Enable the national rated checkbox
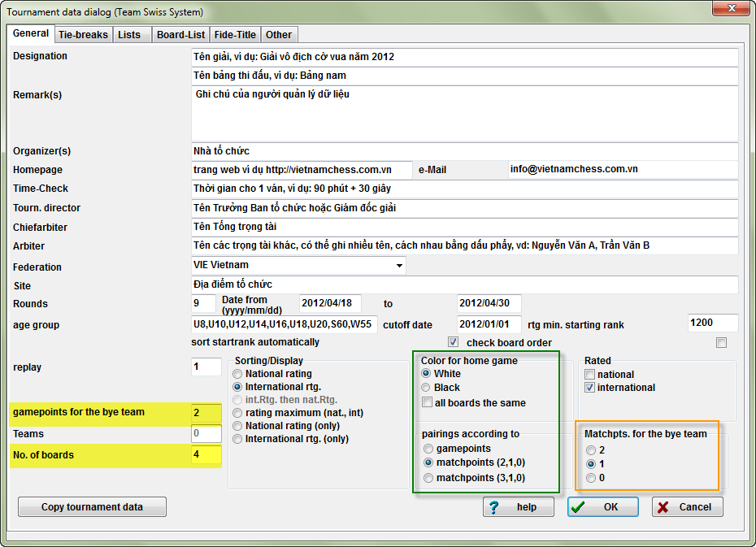The height and width of the screenshot is (547, 756). 589,375
